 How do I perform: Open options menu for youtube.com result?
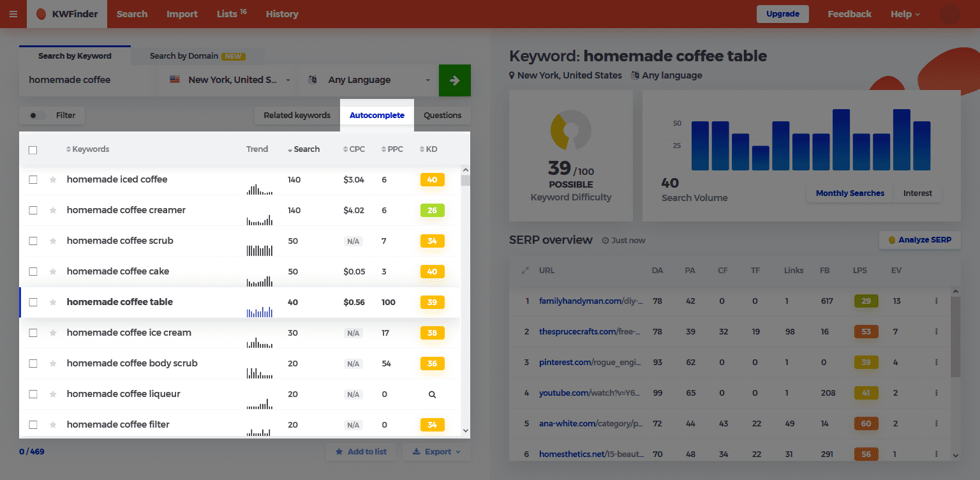point(936,393)
